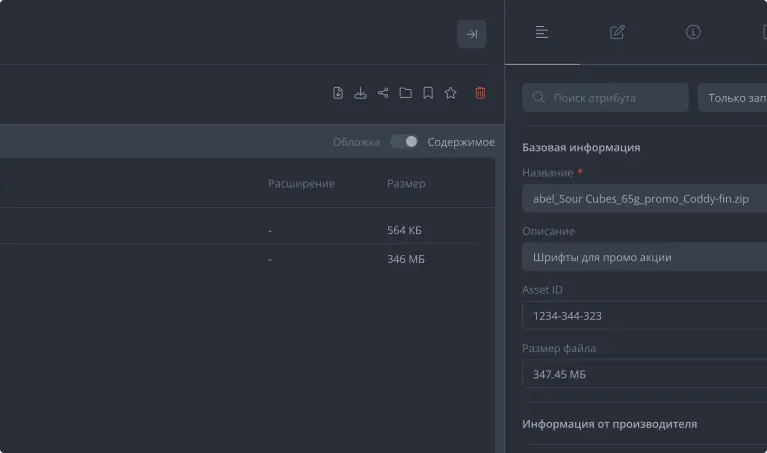The width and height of the screenshot is (767, 453).
Task: Select the Содержимое view label
Action: pos(461,142)
